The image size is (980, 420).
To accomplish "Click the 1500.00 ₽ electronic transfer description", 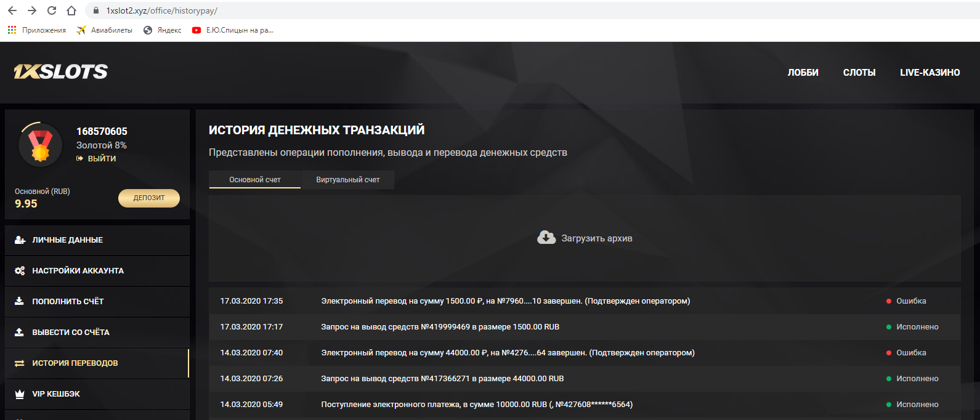I will pyautogui.click(x=506, y=301).
